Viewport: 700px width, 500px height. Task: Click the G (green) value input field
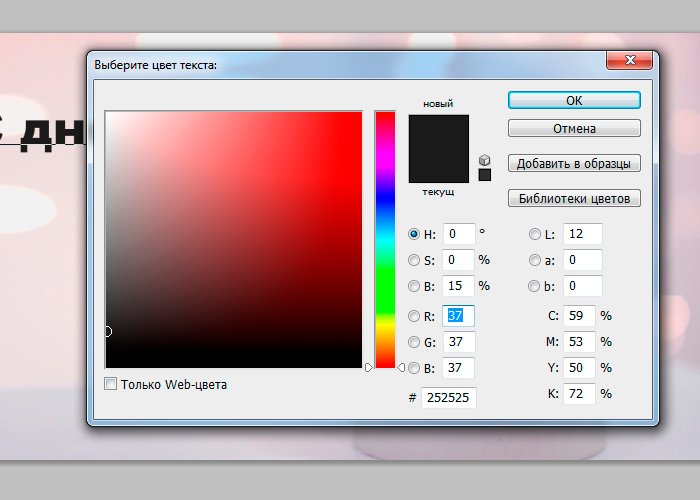point(458,343)
